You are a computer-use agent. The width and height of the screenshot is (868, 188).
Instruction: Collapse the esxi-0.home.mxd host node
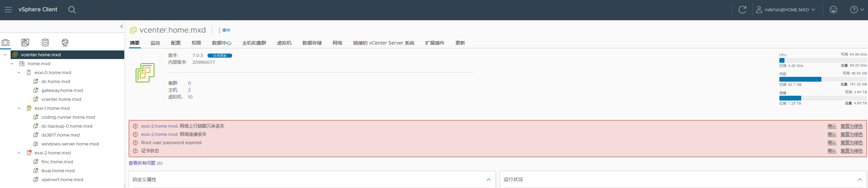[x=19, y=72]
